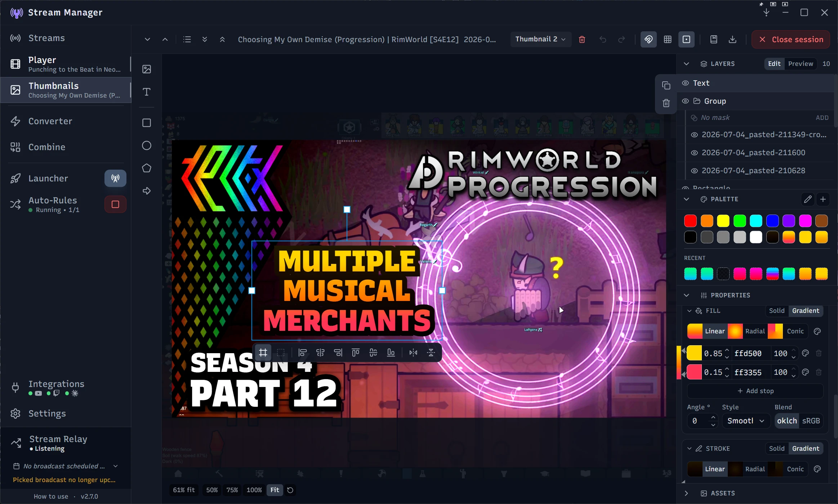This screenshot has height=504, width=838.
Task: Click the save template icon
Action: point(714,39)
